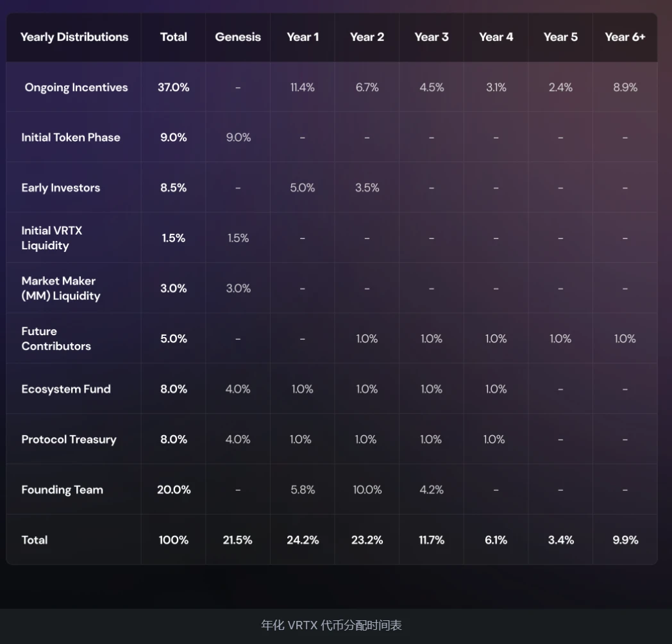Click the 100% grand total cell
The image size is (672, 644).
pos(174,540)
